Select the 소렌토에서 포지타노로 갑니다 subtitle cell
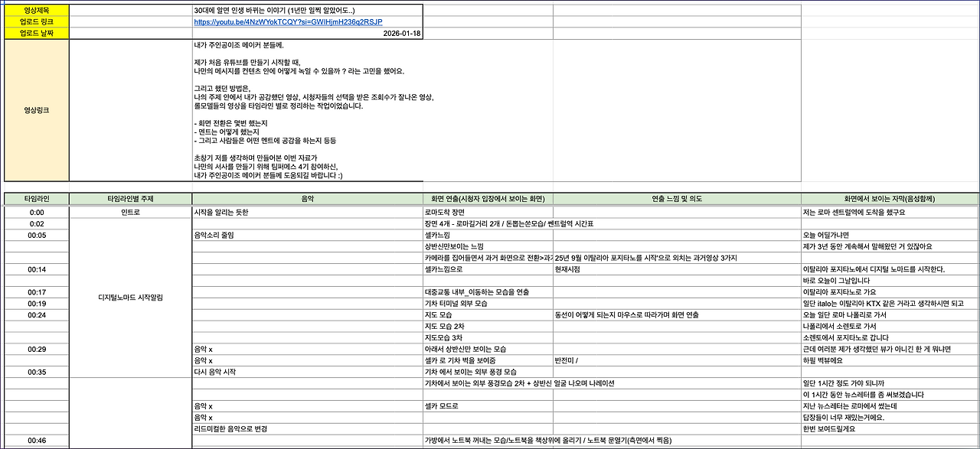This screenshot has width=980, height=449. coord(890,337)
